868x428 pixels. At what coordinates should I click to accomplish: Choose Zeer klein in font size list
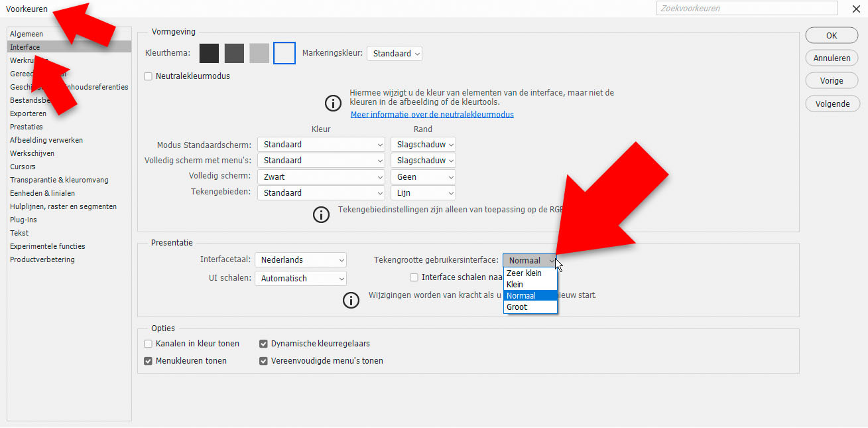(524, 273)
